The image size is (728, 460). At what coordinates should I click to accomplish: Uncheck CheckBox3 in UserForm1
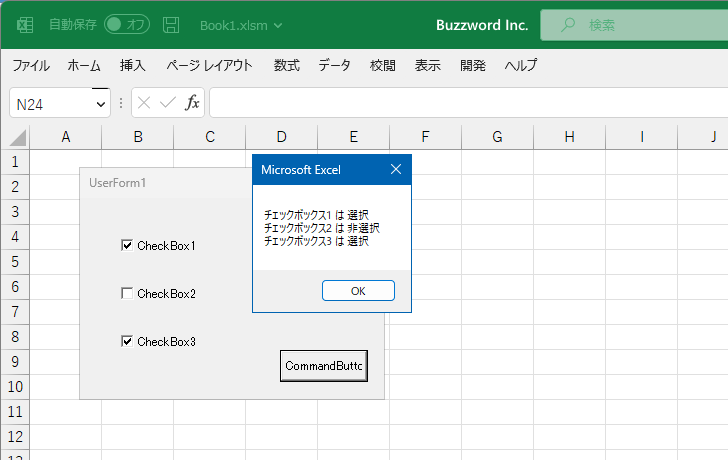point(127,342)
